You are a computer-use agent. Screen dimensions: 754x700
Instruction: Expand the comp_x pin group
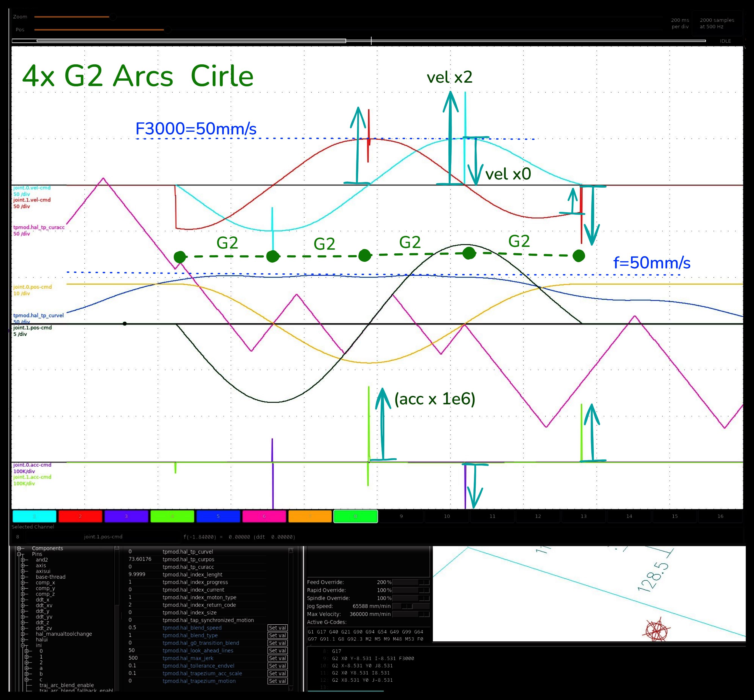click(x=23, y=583)
